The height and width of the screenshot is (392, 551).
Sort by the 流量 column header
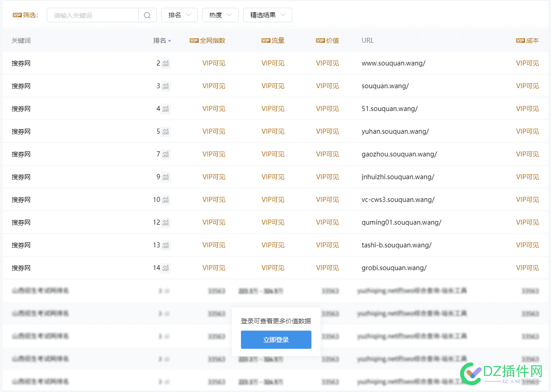click(x=278, y=40)
